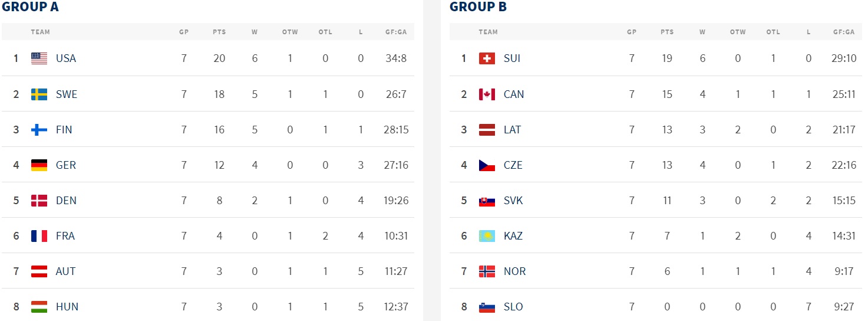The image size is (868, 321).
Task: Click the GROUP A heading
Action: (x=29, y=7)
